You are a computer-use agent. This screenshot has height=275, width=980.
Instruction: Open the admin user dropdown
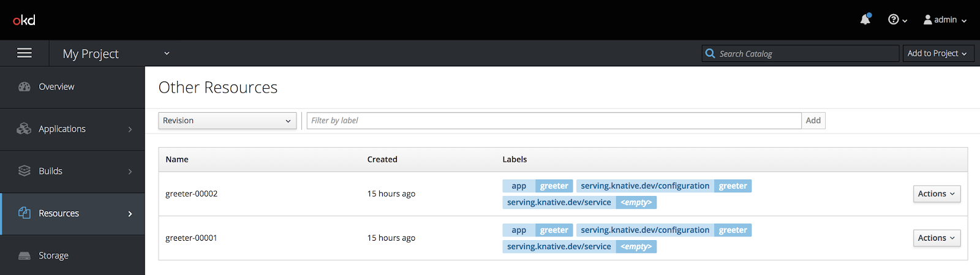coord(945,20)
